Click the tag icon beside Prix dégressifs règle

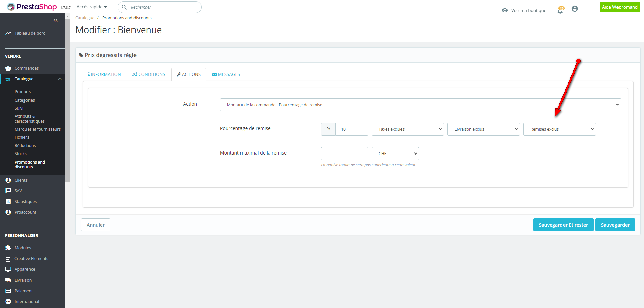[81, 55]
